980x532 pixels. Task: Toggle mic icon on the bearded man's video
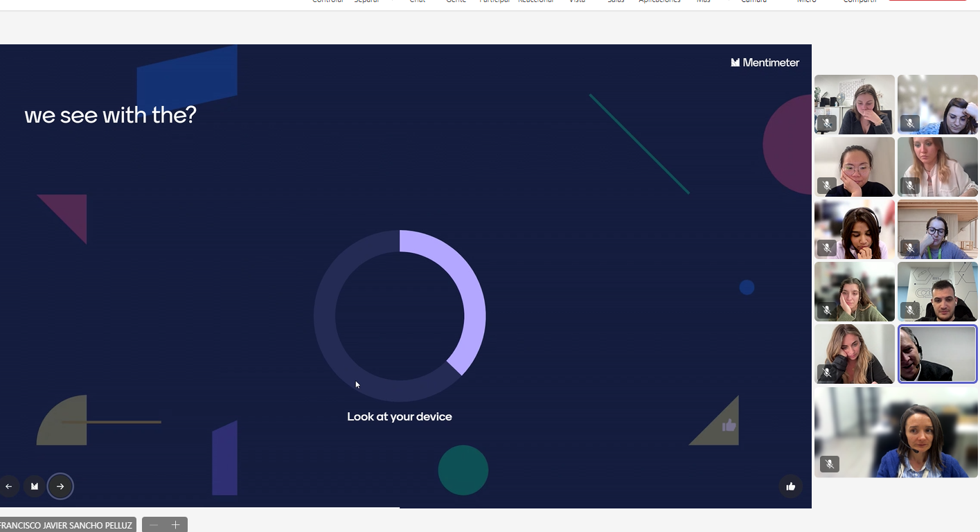point(910,310)
